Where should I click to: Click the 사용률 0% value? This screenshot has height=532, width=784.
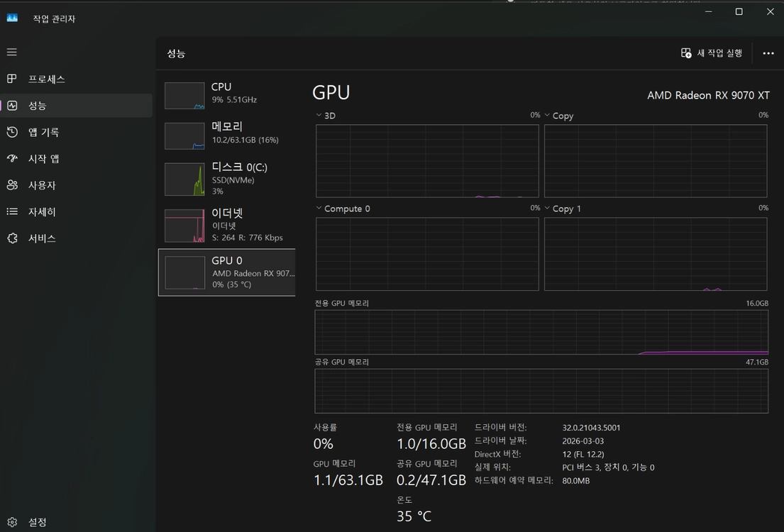tap(323, 444)
